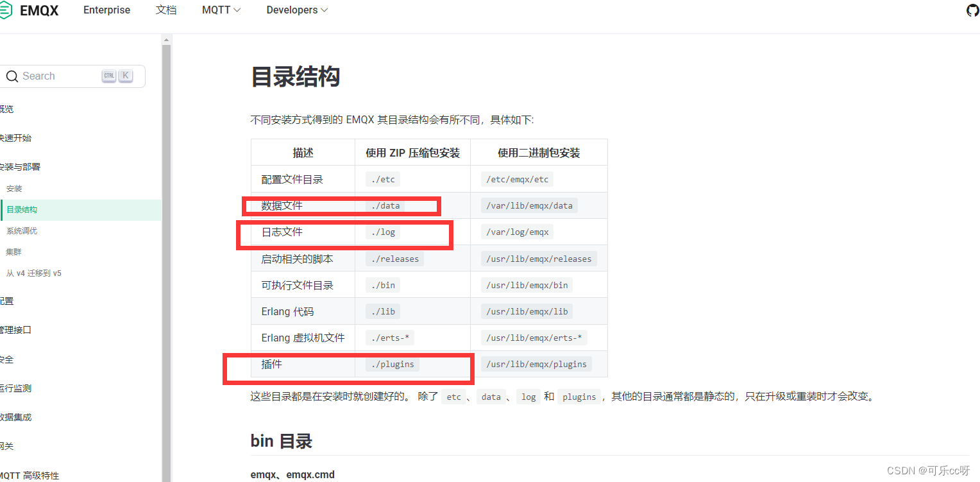Navigate to the 集群 page
The height and width of the screenshot is (482, 980).
click(13, 252)
